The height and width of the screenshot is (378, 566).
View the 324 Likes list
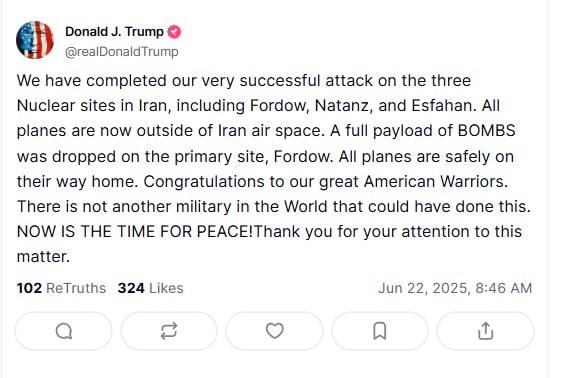151,288
